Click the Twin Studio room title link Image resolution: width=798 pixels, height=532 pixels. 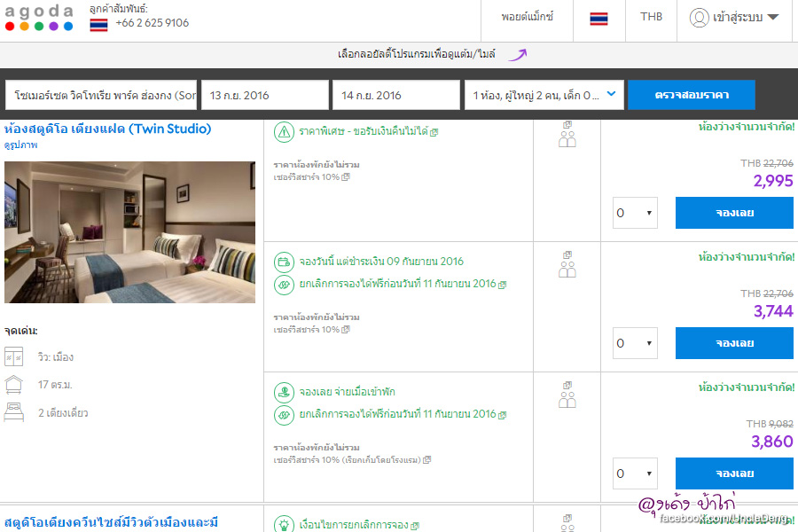[x=108, y=129]
